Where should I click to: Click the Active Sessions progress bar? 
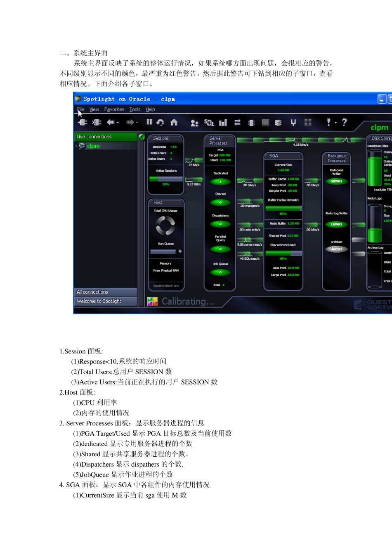pos(166,179)
